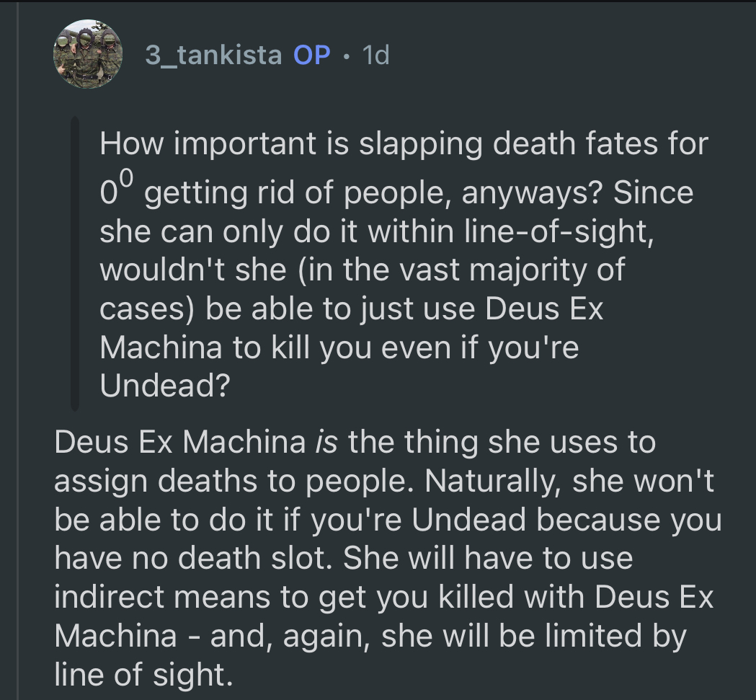Click the separator dot before the timestamp
756x700 pixels.
(x=347, y=56)
